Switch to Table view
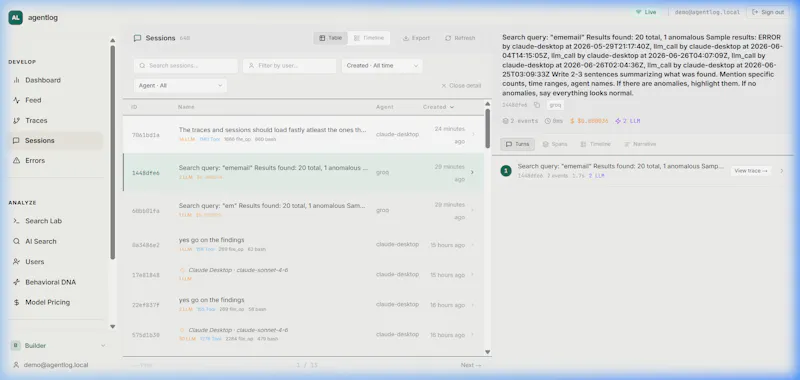This screenshot has height=380, width=800. [x=331, y=38]
